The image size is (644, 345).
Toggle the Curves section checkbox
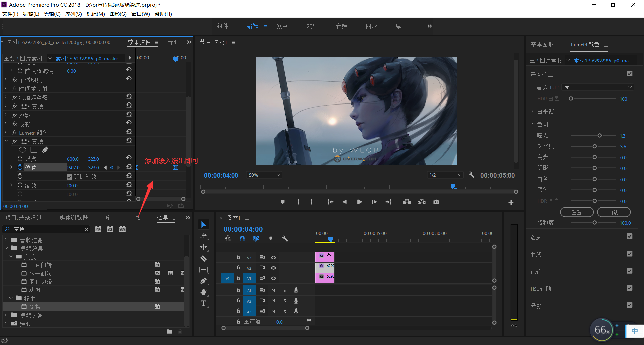click(x=629, y=254)
